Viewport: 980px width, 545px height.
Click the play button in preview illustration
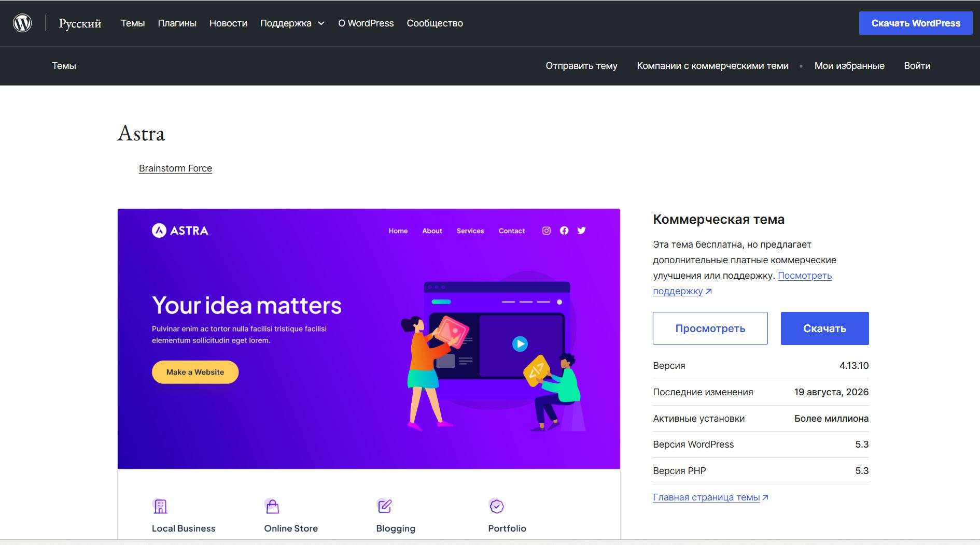[x=520, y=343]
